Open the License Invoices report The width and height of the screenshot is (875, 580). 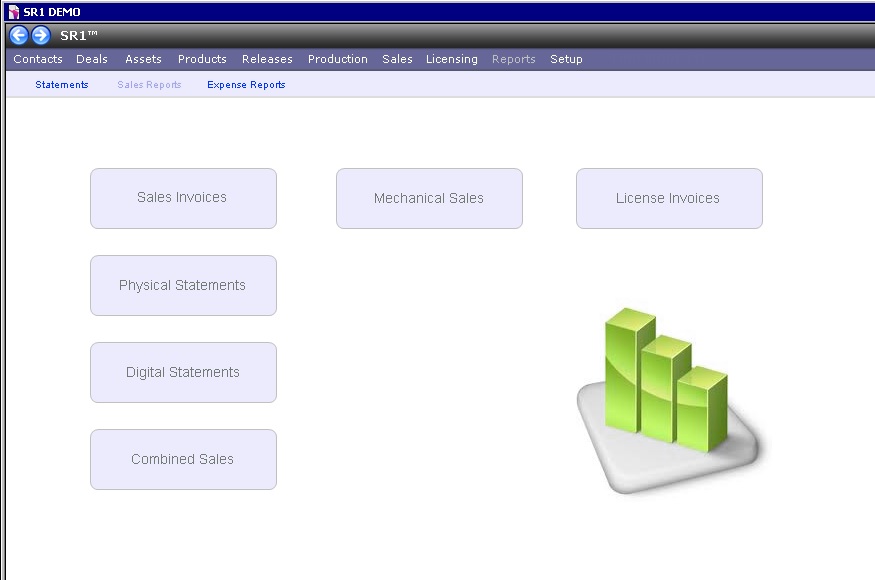coord(669,198)
